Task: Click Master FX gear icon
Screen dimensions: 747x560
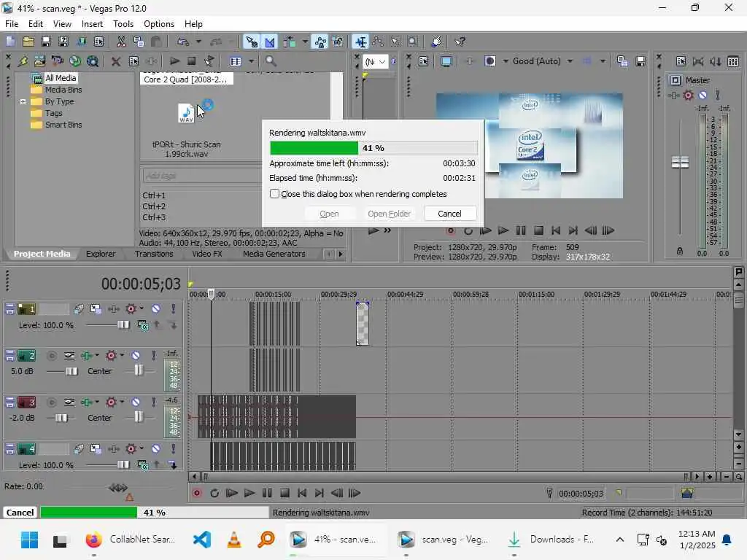Action: 688,96
